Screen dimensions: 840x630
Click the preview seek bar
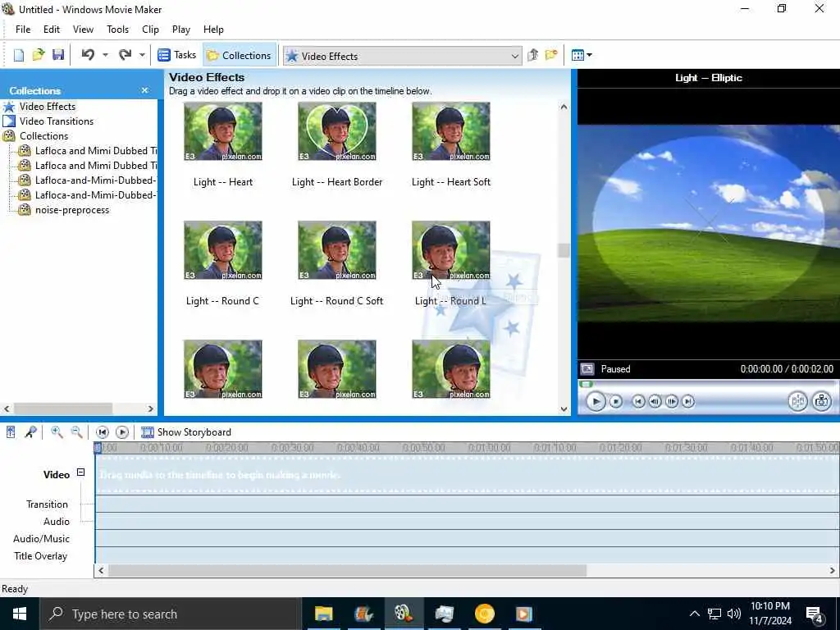point(707,384)
